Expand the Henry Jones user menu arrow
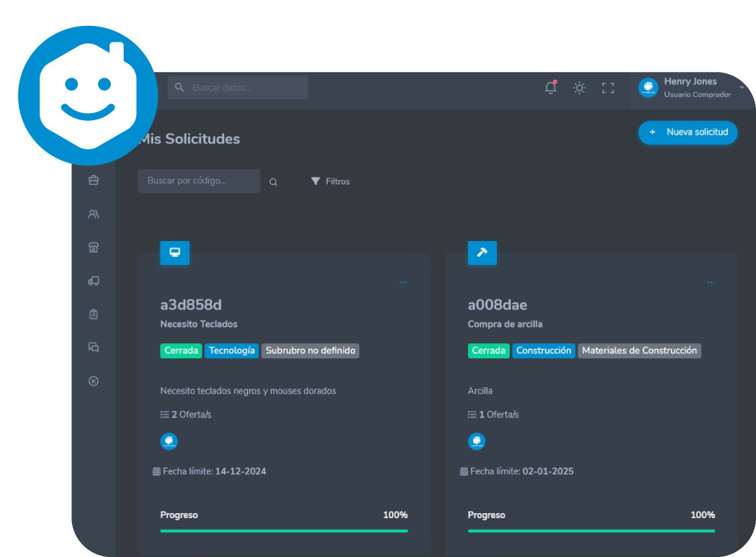 pos(742,88)
